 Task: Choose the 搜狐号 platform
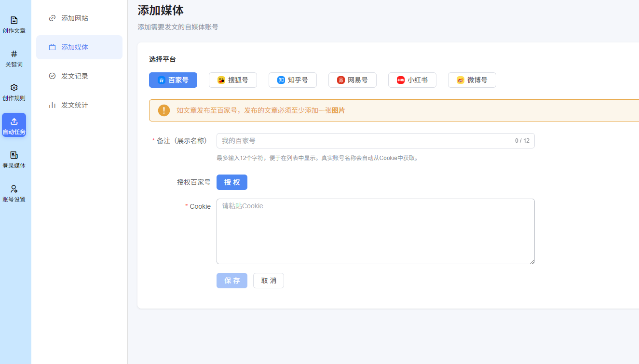point(232,80)
